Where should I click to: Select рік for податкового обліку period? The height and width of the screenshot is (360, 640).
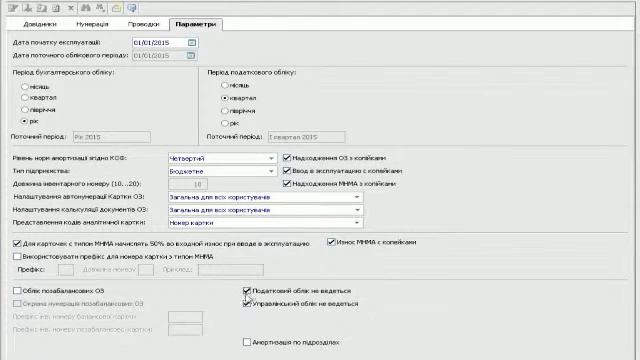click(x=224, y=123)
